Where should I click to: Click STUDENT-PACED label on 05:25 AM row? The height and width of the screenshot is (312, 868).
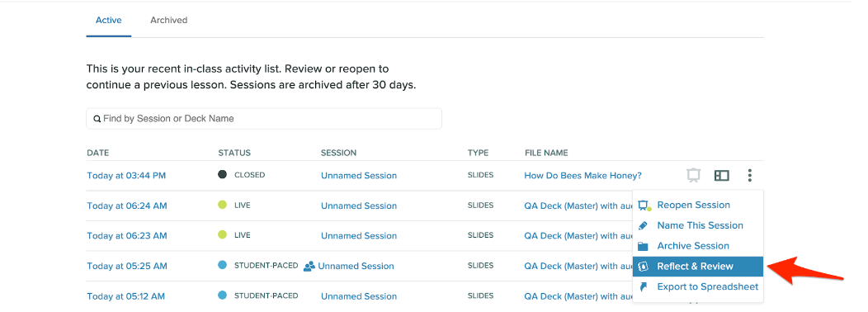point(267,266)
